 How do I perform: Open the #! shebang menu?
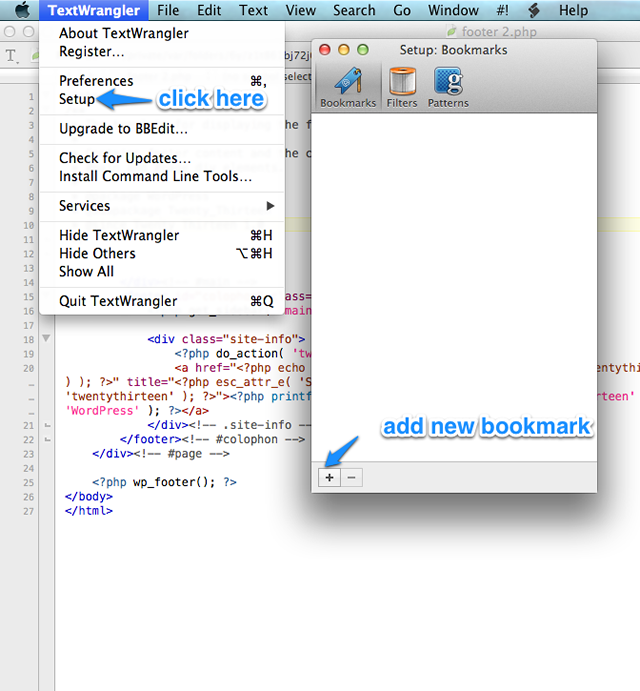click(502, 10)
